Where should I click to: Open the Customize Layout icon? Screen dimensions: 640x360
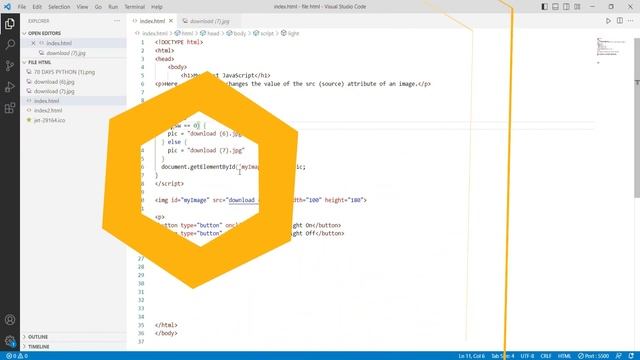coord(577,7)
